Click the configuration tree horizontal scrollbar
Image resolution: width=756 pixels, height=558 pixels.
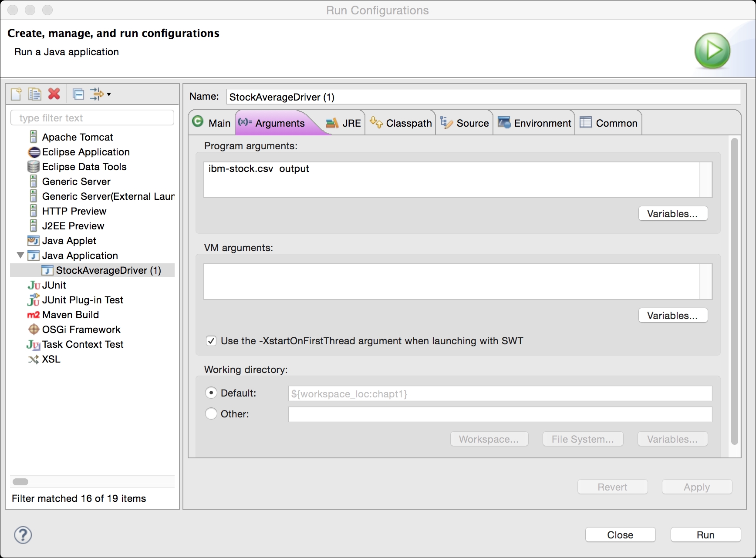pos(20,482)
